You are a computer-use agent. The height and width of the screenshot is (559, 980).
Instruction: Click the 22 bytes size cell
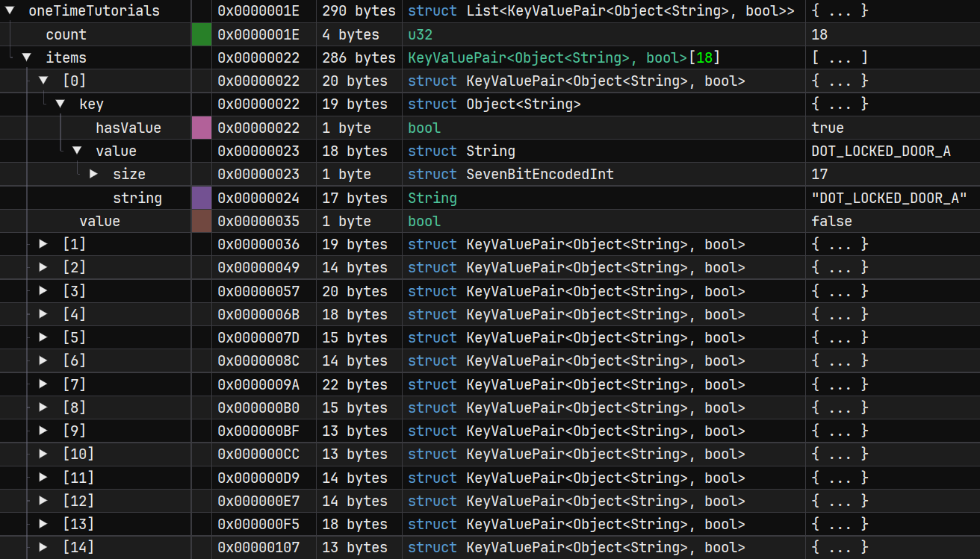[355, 384]
